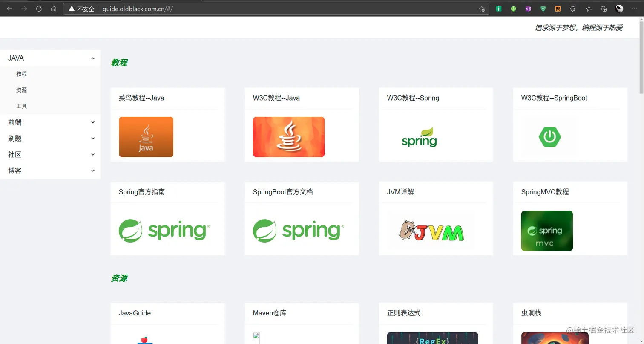
Task: Reload the page with the refresh icon
Action: click(39, 9)
